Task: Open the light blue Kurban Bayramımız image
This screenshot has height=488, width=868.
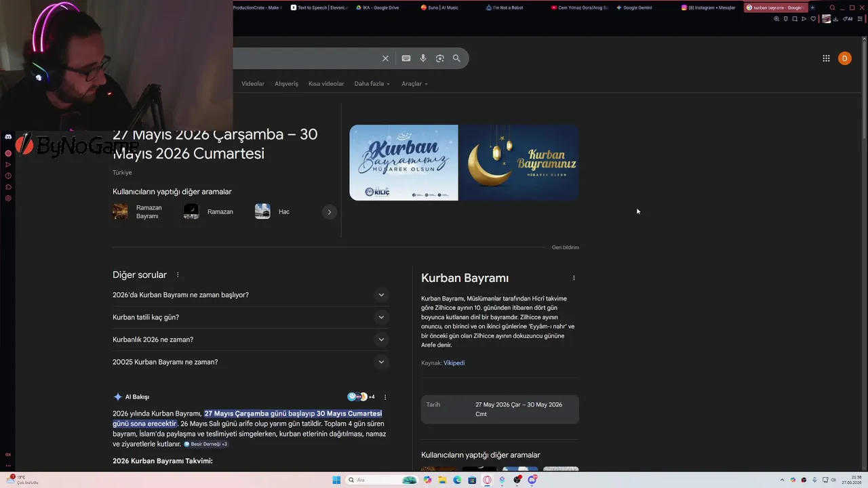Action: tap(403, 163)
